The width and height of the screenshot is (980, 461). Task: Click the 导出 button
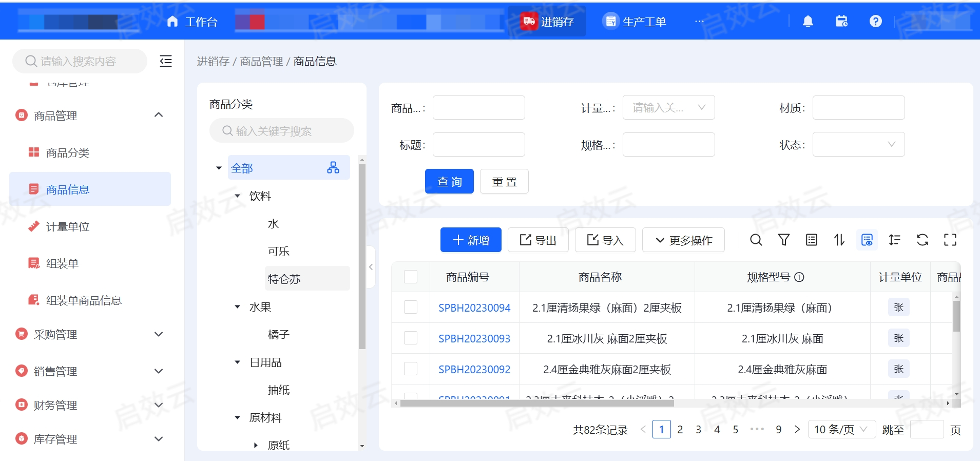pyautogui.click(x=538, y=240)
